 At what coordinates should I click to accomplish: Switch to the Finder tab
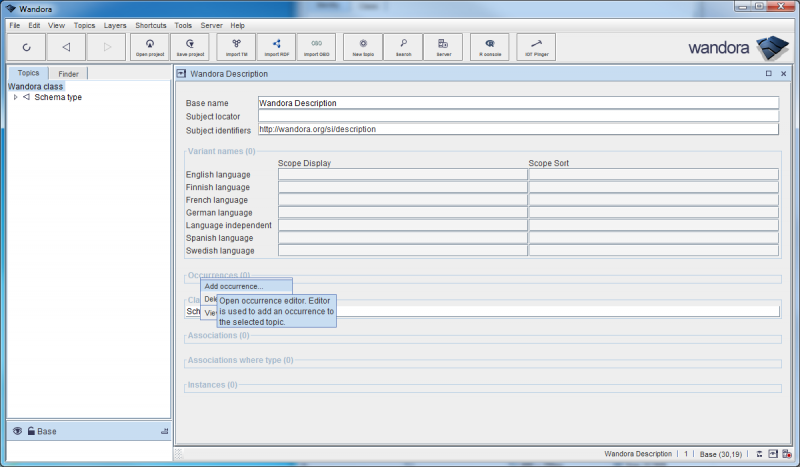click(68, 74)
